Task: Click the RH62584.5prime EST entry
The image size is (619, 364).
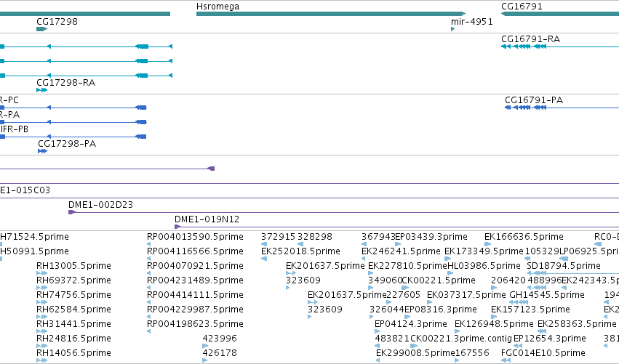Action: pyautogui.click(x=73, y=310)
